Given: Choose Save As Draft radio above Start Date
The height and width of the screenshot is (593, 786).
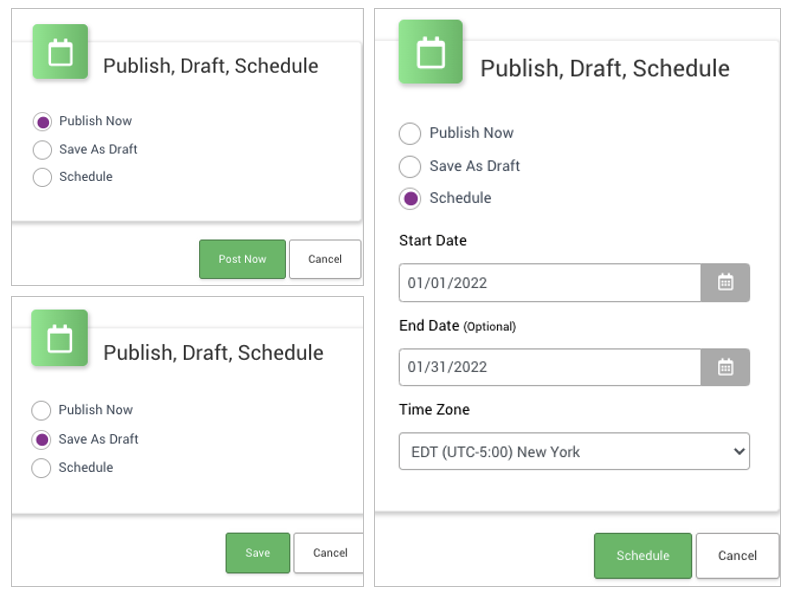Looking at the screenshot, I should (x=410, y=166).
